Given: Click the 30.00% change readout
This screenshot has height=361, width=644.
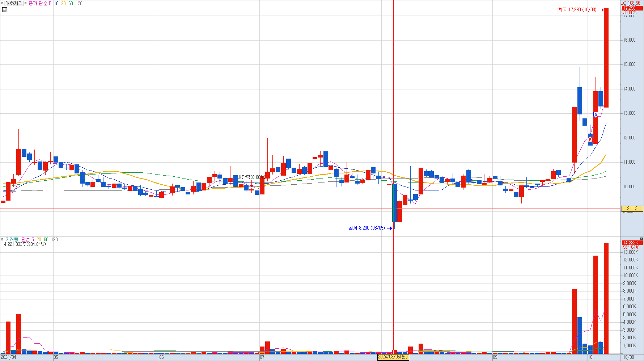Looking at the screenshot, I should point(630,13).
